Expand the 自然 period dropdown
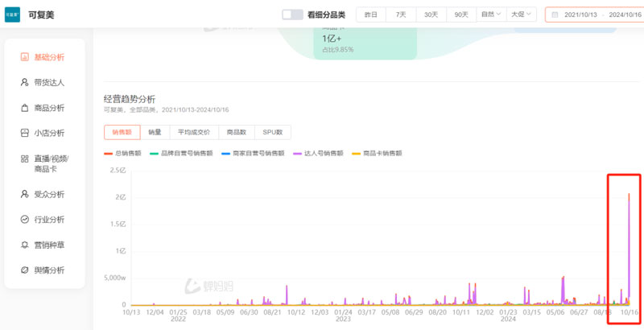 pyautogui.click(x=490, y=14)
